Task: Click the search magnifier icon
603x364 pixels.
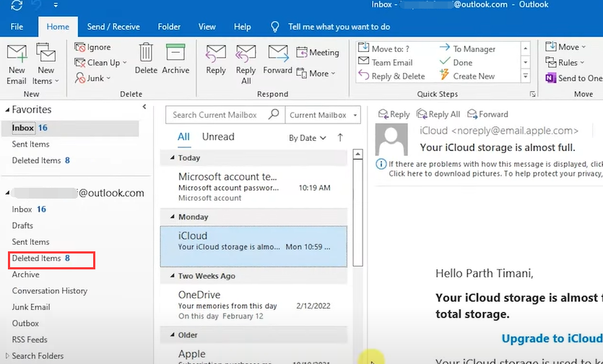Action: point(274,114)
